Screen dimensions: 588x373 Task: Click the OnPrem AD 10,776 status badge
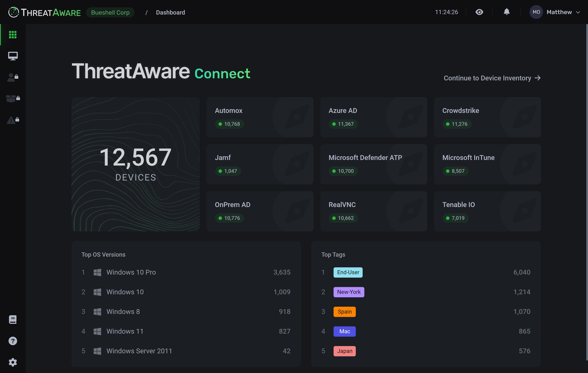[x=229, y=218]
